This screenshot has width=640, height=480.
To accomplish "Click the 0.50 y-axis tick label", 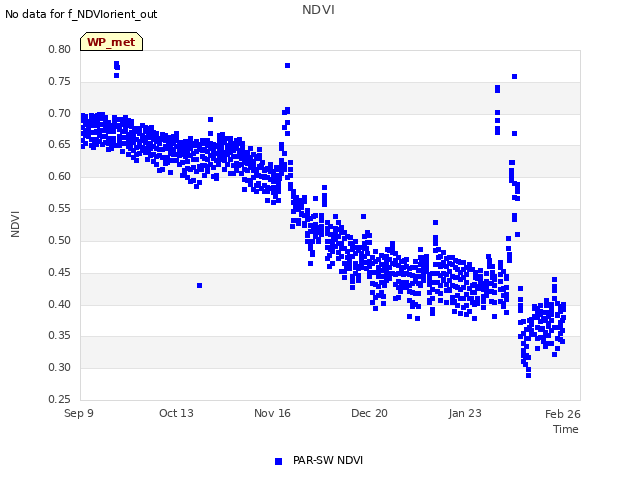I will 60,240.
